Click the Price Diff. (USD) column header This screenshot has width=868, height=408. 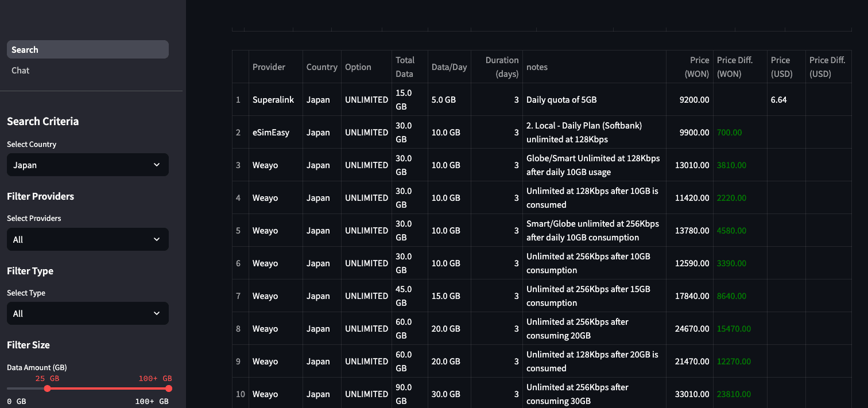click(x=827, y=67)
